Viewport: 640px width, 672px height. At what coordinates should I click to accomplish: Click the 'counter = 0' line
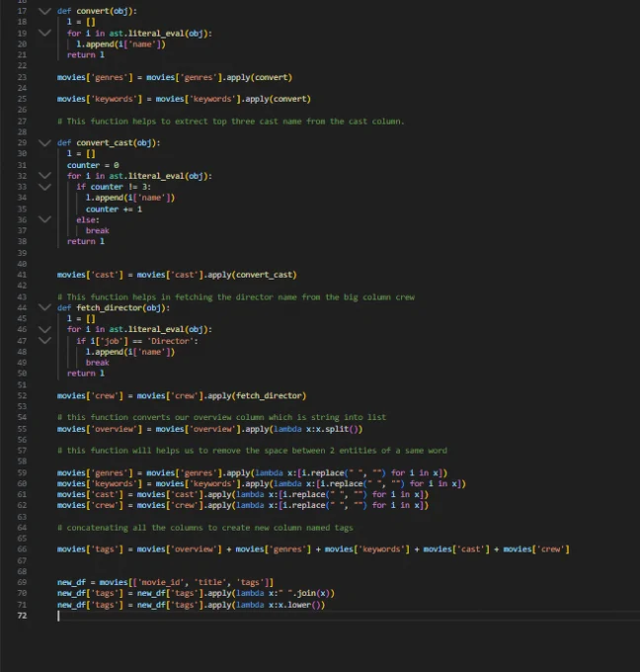click(93, 165)
